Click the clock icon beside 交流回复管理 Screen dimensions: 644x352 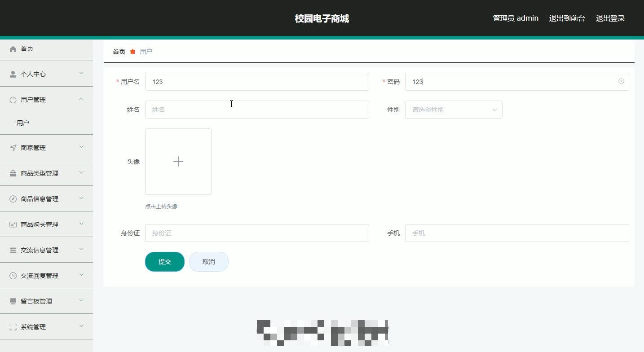[x=13, y=276]
